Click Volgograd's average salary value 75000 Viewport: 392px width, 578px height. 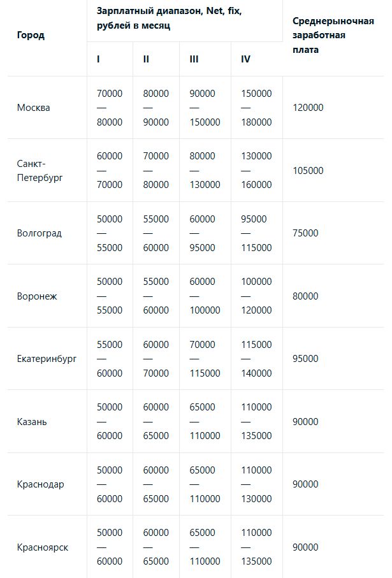click(x=305, y=233)
